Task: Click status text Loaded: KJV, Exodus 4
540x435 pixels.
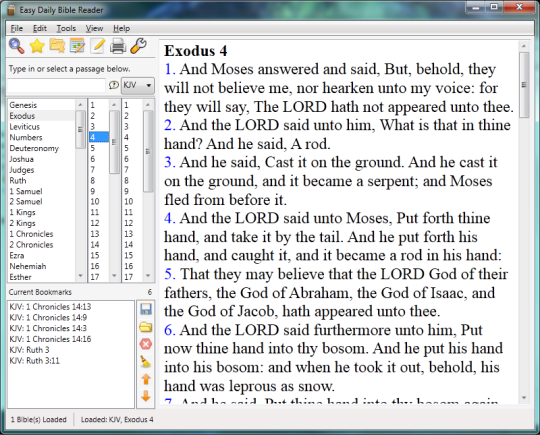Action: coord(117,420)
